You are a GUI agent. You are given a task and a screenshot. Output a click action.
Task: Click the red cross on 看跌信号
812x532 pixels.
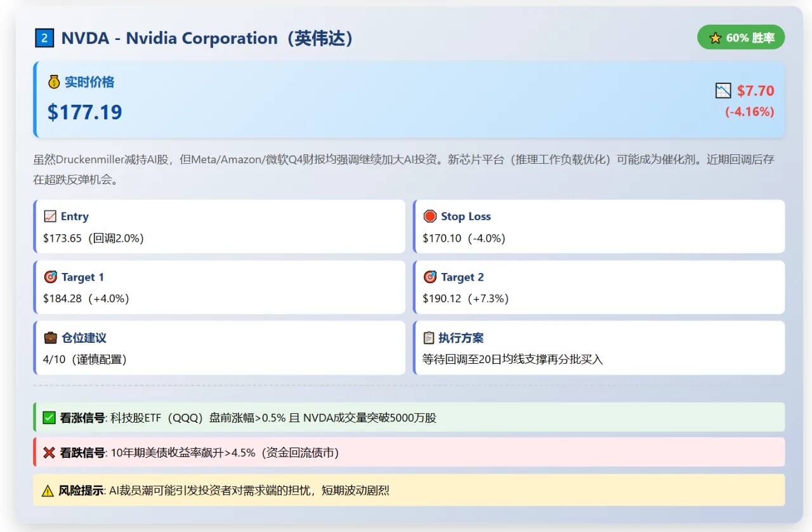(x=49, y=453)
